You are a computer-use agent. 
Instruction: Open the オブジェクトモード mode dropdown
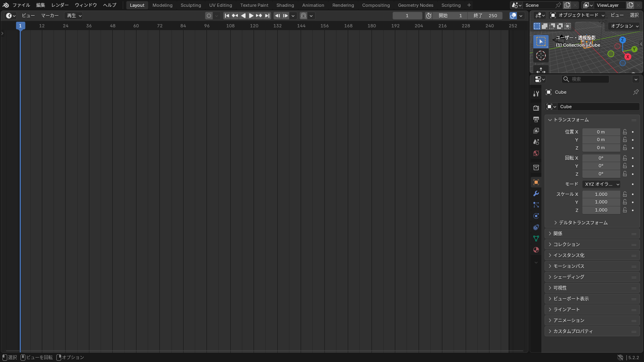point(578,15)
